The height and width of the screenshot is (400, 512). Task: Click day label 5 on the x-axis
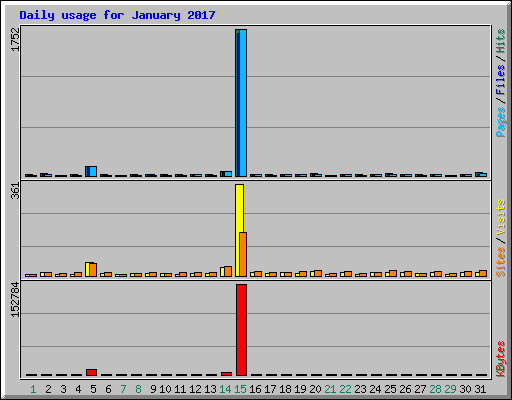(93, 389)
